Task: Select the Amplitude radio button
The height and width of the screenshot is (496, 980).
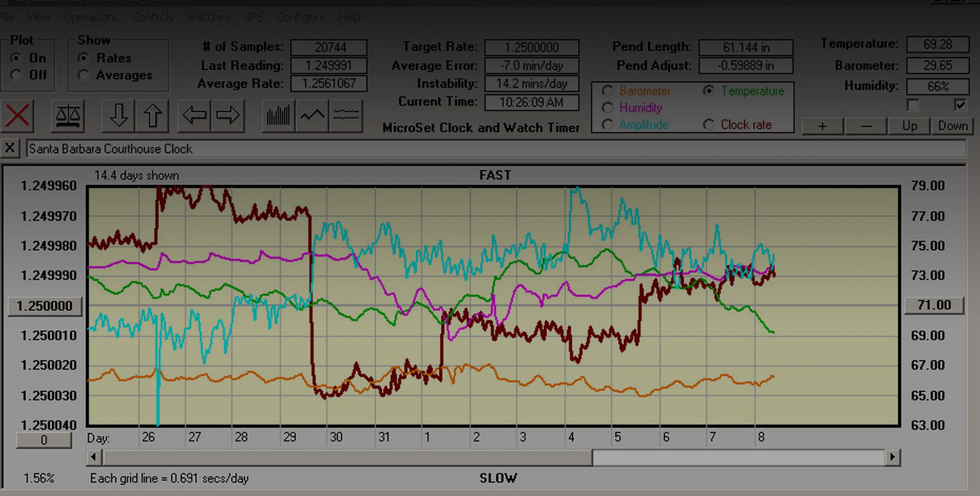Action: point(608,124)
